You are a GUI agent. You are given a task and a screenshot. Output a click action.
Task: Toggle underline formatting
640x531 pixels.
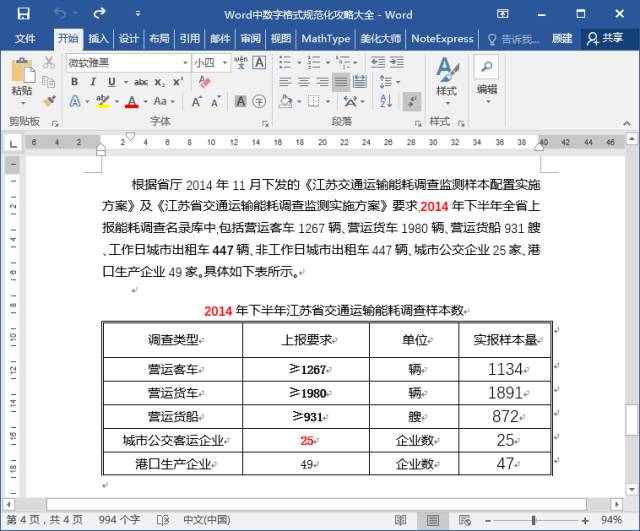click(111, 82)
